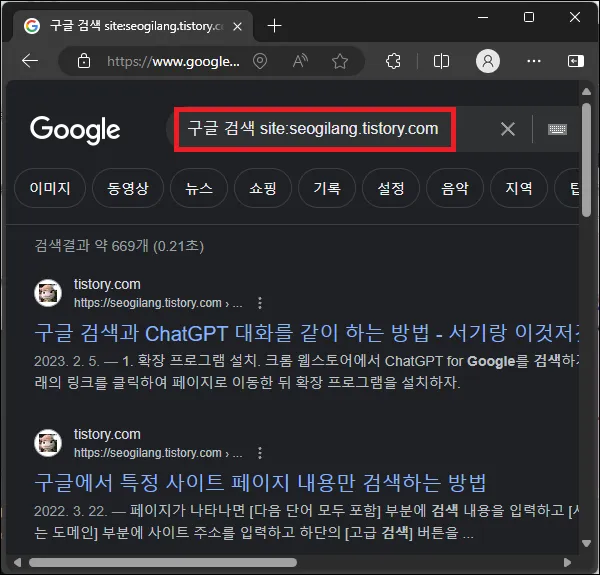Click the horizontal scrollbar right arrow
Image resolution: width=600 pixels, height=575 pixels.
567,562
